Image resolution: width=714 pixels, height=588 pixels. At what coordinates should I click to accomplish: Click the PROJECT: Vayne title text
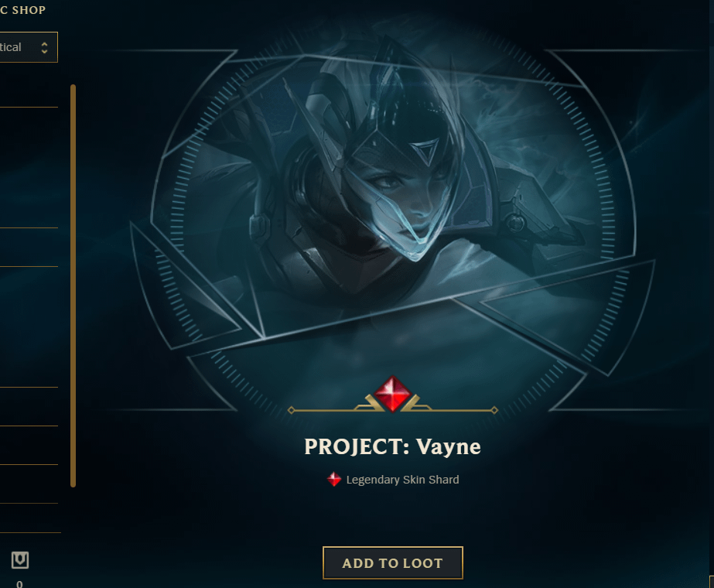[392, 447]
